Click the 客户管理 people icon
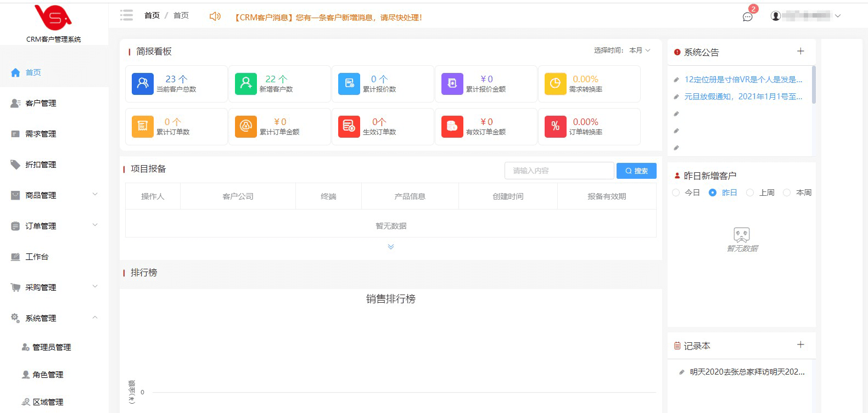868x413 pixels. (15, 103)
